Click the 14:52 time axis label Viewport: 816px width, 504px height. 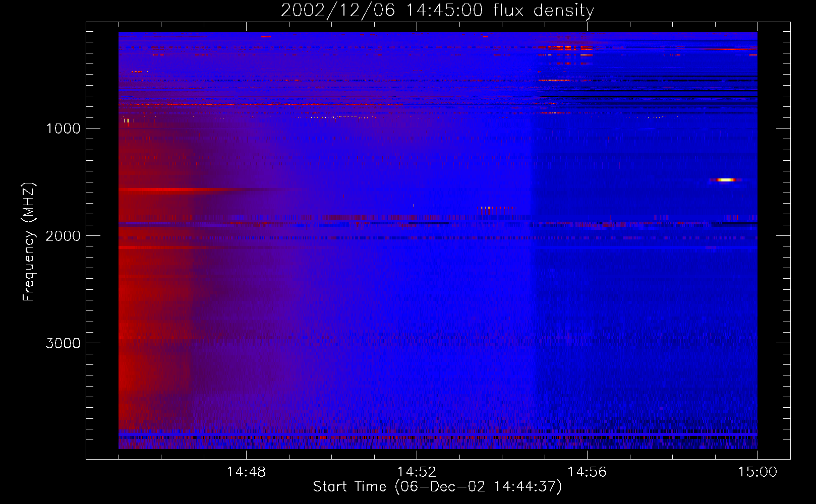coord(417,472)
